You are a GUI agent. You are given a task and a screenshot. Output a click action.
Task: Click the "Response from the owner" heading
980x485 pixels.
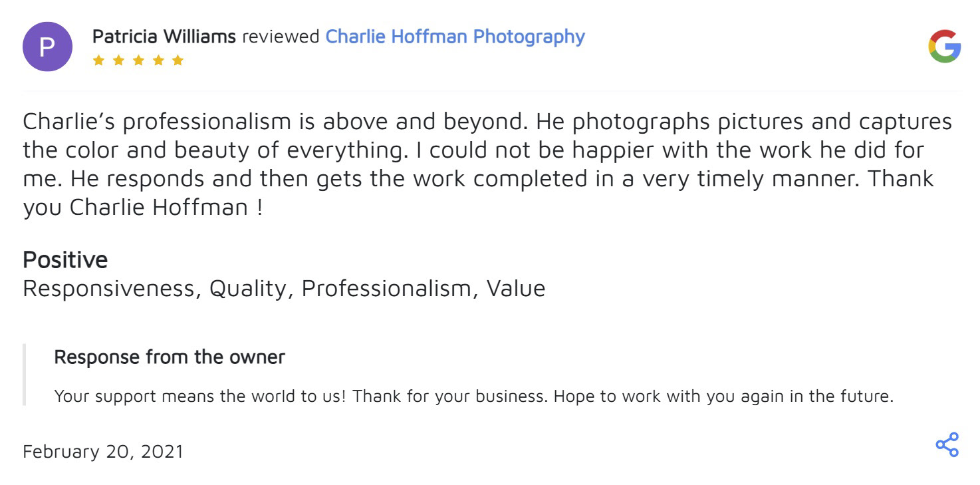coord(170,357)
